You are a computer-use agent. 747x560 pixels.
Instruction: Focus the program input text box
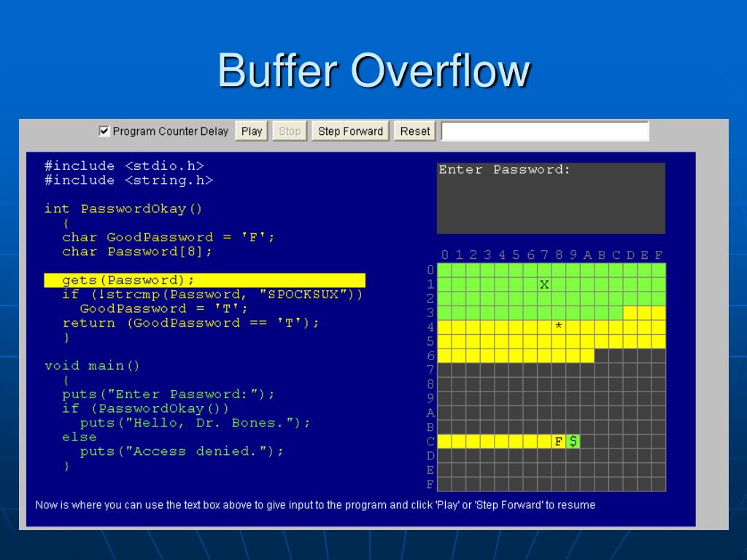point(544,131)
